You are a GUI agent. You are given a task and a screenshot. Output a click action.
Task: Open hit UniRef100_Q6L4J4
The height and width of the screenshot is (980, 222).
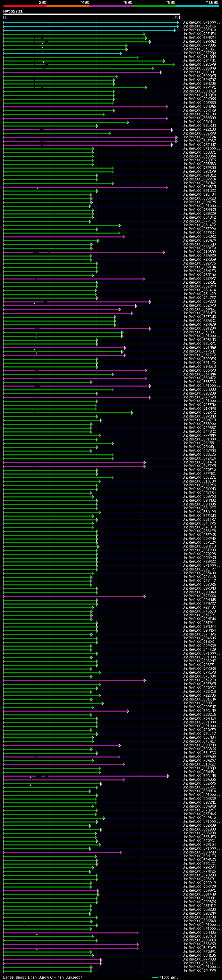[x=199, y=290]
